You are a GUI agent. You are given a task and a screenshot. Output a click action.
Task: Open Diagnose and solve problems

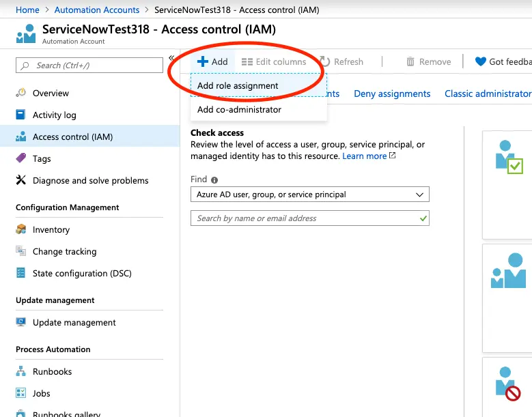[x=89, y=180]
